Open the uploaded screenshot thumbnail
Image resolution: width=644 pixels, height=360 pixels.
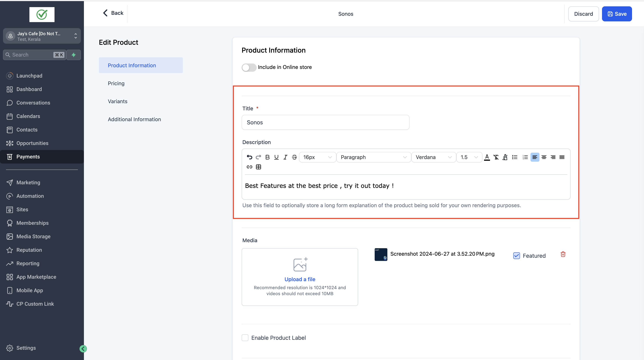coord(381,255)
